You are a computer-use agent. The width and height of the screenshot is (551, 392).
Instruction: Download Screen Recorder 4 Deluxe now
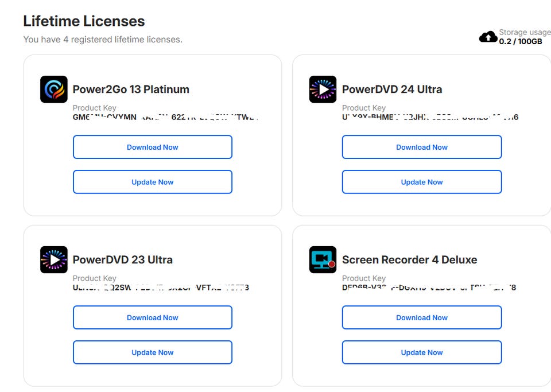tap(422, 317)
